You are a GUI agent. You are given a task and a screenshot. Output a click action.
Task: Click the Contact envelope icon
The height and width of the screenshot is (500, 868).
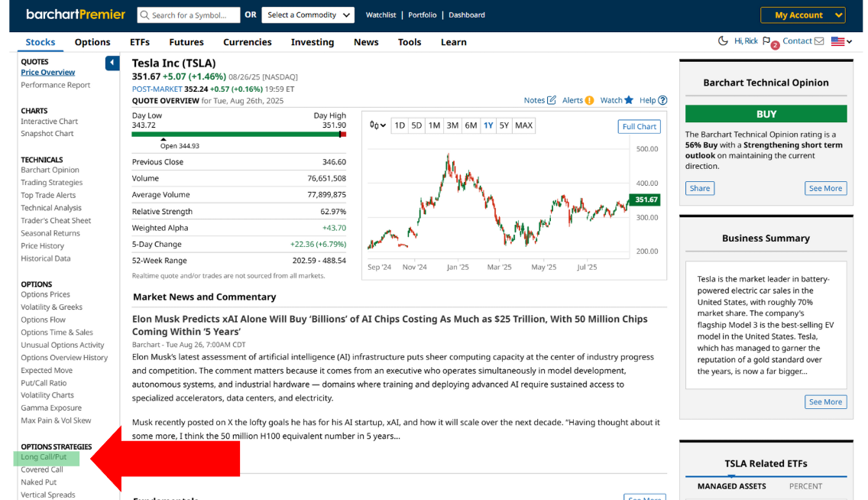pos(819,41)
